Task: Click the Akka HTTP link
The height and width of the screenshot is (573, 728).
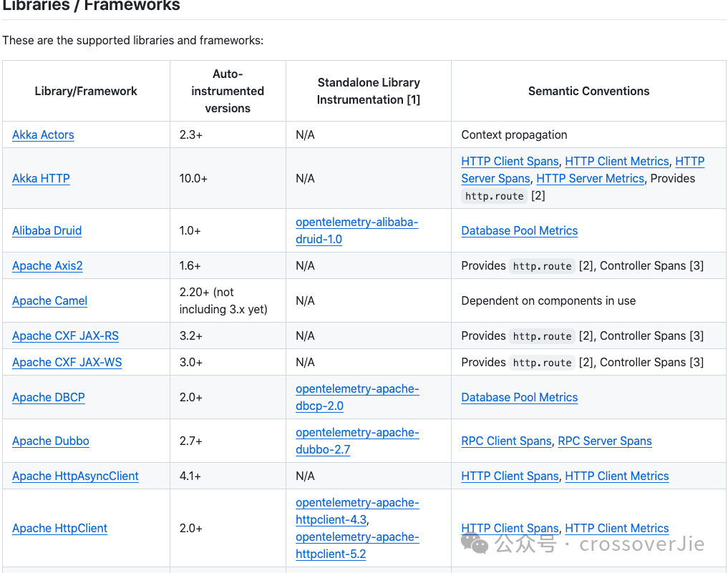Action: [x=40, y=178]
